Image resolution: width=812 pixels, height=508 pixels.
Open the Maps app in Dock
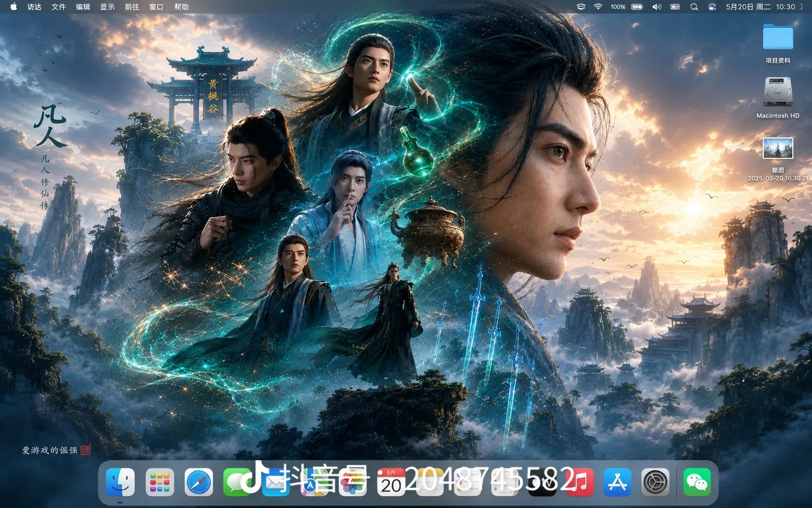[314, 482]
